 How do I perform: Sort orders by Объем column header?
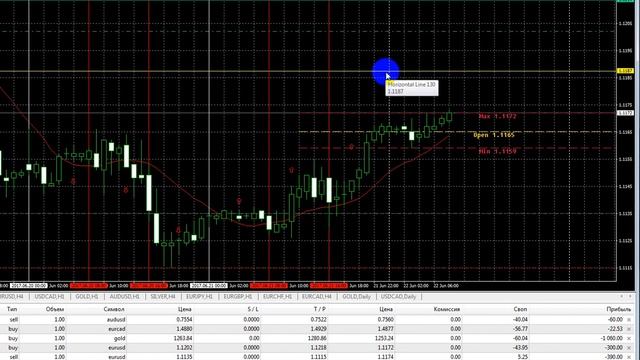[55, 309]
